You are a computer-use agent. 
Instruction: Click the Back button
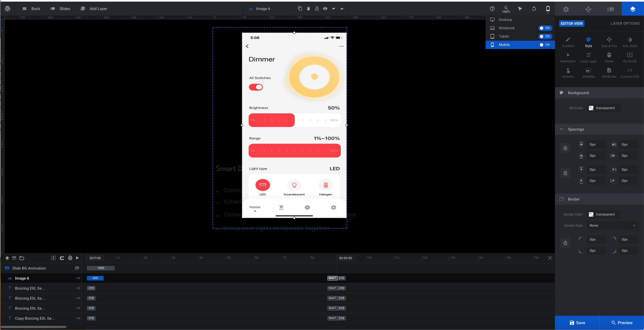(31, 9)
